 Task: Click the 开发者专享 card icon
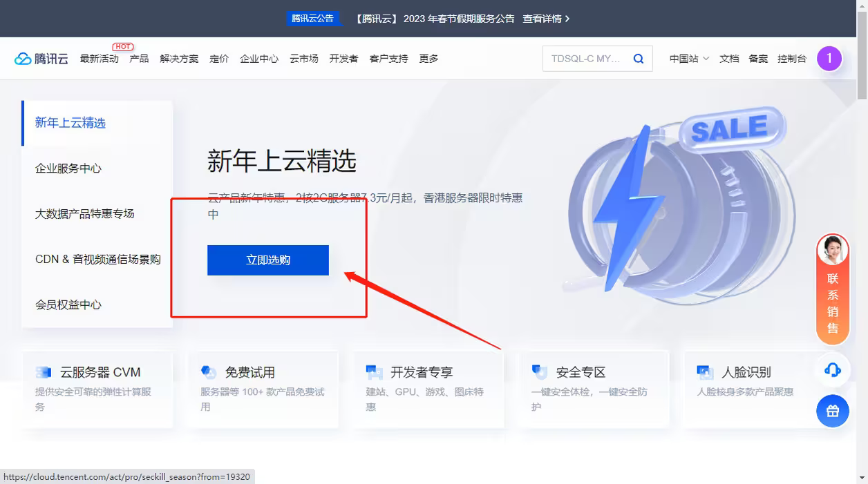coord(375,373)
